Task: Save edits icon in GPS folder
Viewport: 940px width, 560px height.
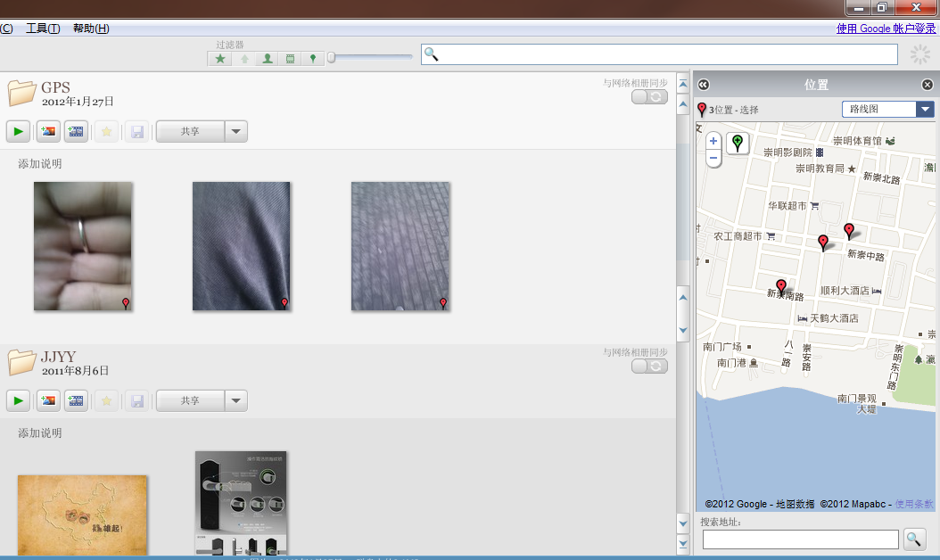Action: click(x=137, y=131)
